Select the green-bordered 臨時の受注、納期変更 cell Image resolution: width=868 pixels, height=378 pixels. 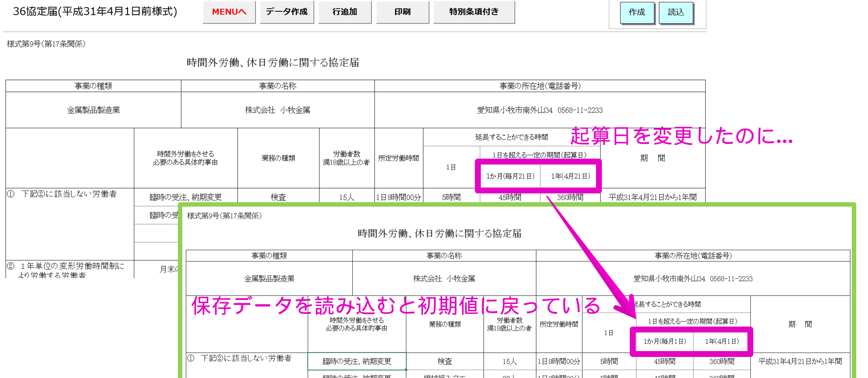357,361
